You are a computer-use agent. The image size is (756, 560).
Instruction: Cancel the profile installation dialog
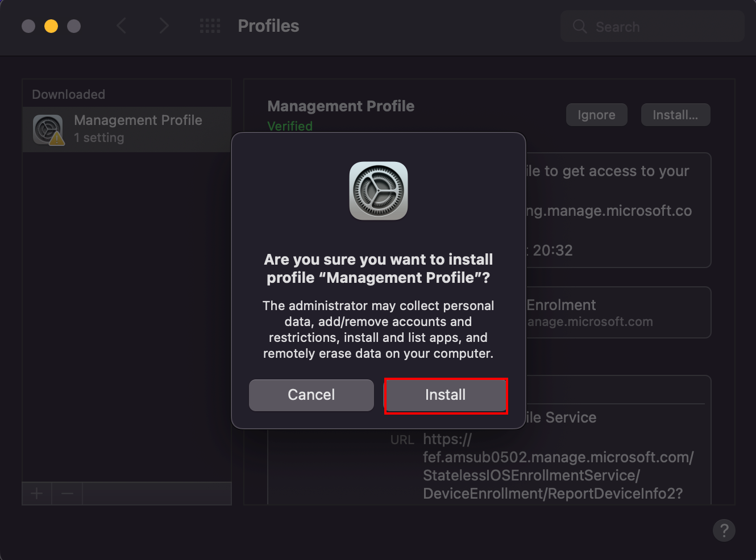[311, 395]
